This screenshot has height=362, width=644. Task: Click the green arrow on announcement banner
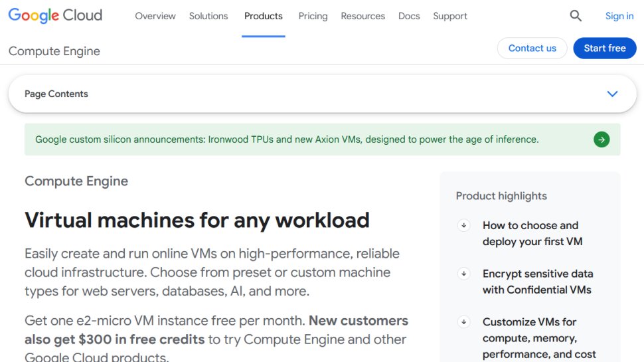pyautogui.click(x=602, y=139)
